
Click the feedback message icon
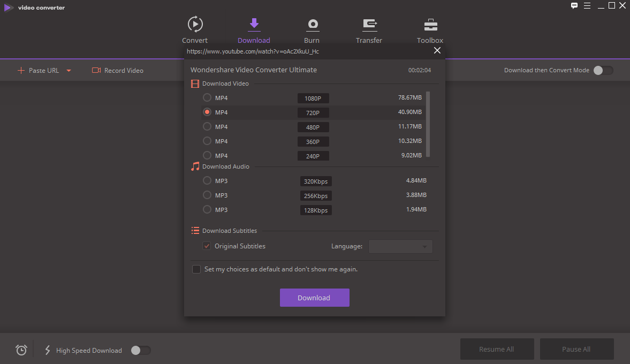pyautogui.click(x=574, y=6)
